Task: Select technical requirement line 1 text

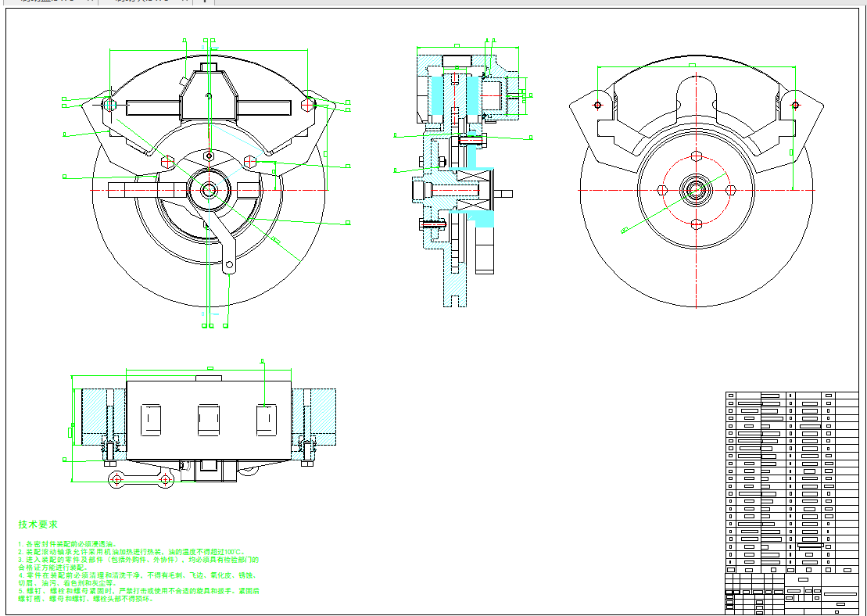Action: click(70, 543)
